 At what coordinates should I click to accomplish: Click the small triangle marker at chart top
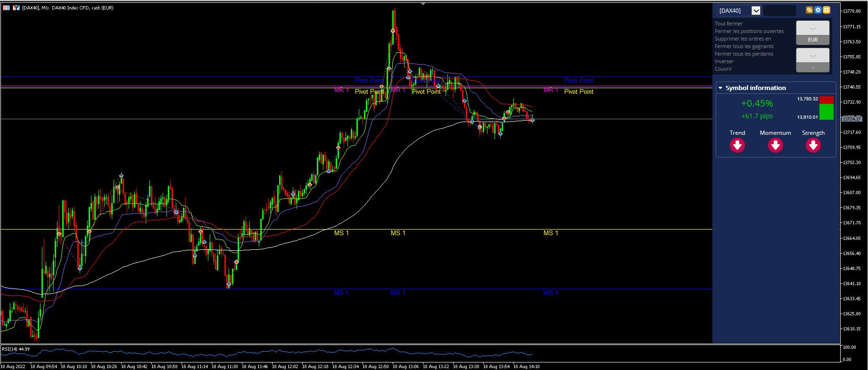(x=423, y=4)
